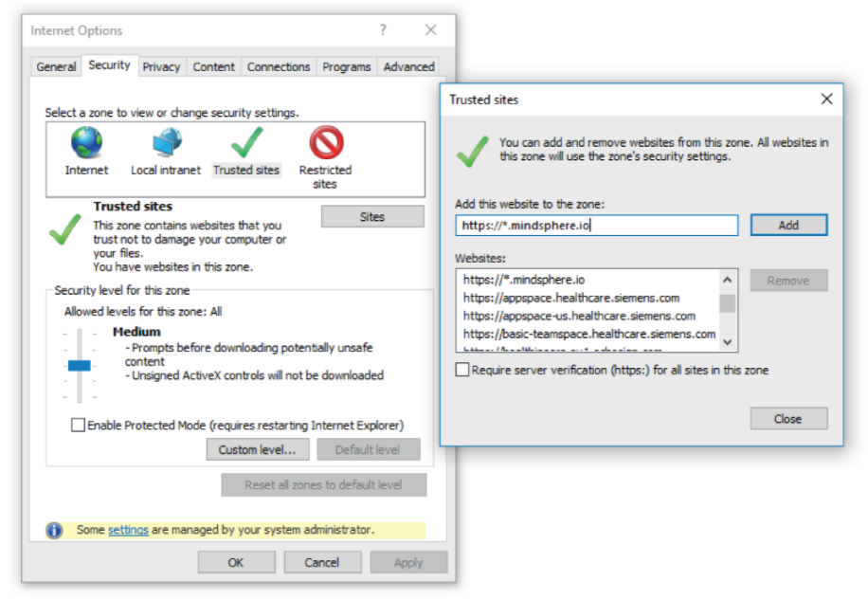Click the Remove button
The height and width of the screenshot is (600, 868).
788,281
